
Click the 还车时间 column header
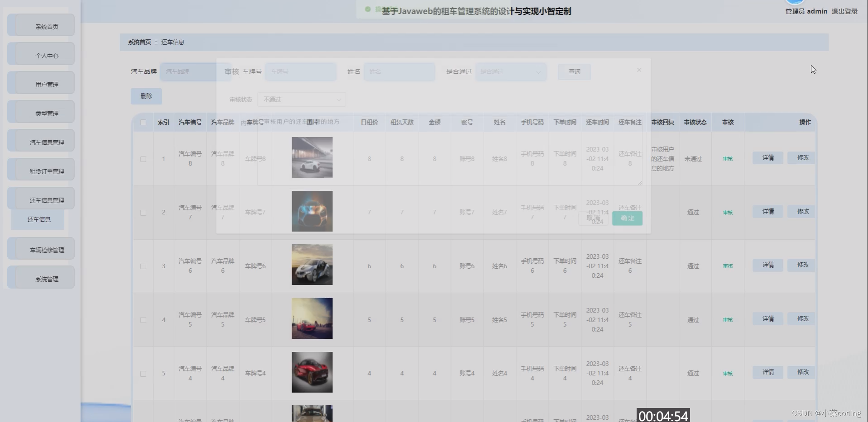click(x=597, y=122)
